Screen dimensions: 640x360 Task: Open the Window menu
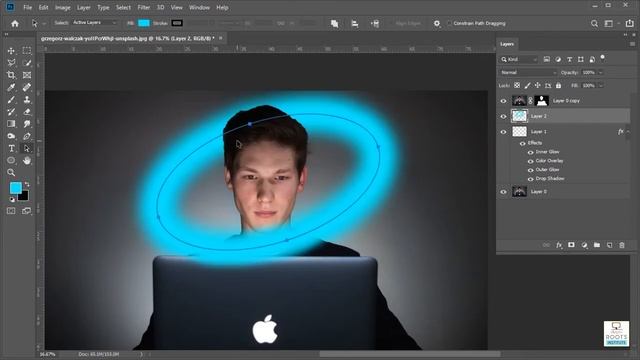[199, 7]
